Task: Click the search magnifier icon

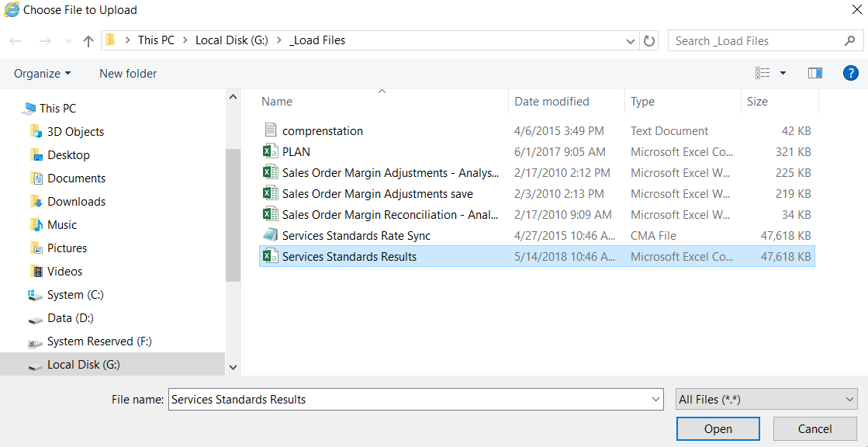Action: pos(849,41)
